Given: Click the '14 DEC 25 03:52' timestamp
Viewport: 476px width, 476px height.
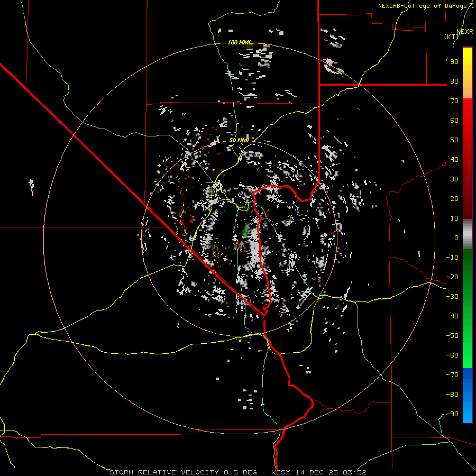Looking at the screenshot, I should [x=331, y=472].
